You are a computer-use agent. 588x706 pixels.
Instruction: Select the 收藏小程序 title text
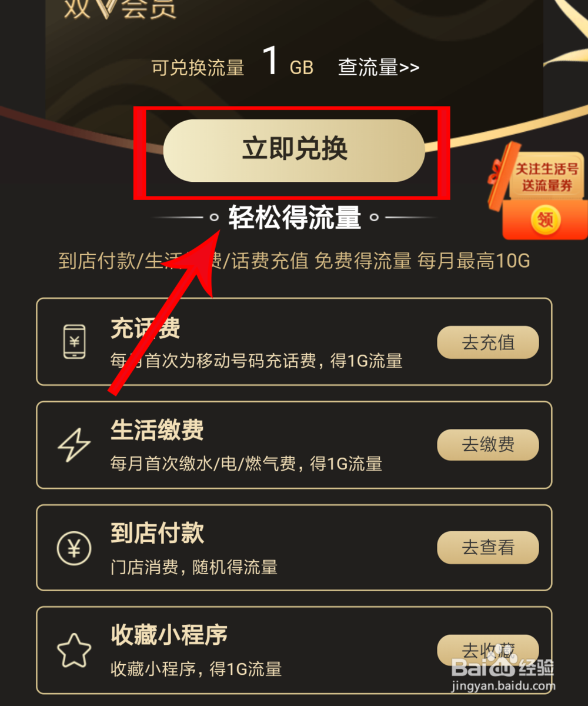(169, 635)
